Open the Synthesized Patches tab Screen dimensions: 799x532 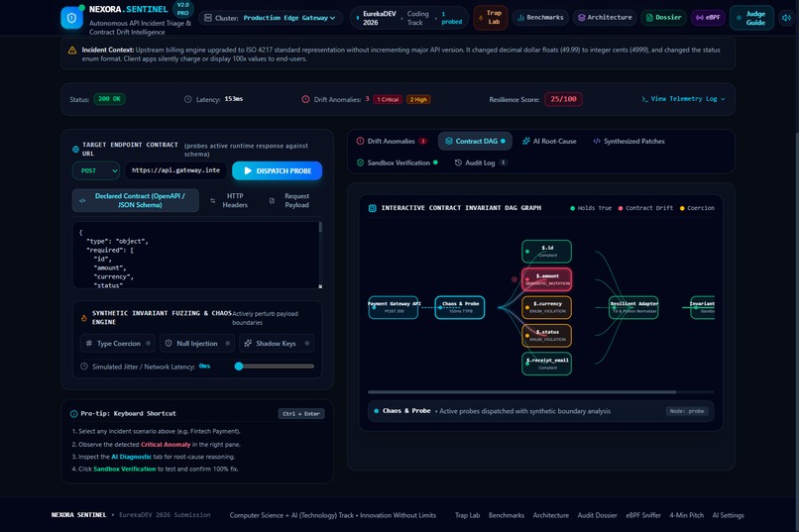(628, 141)
